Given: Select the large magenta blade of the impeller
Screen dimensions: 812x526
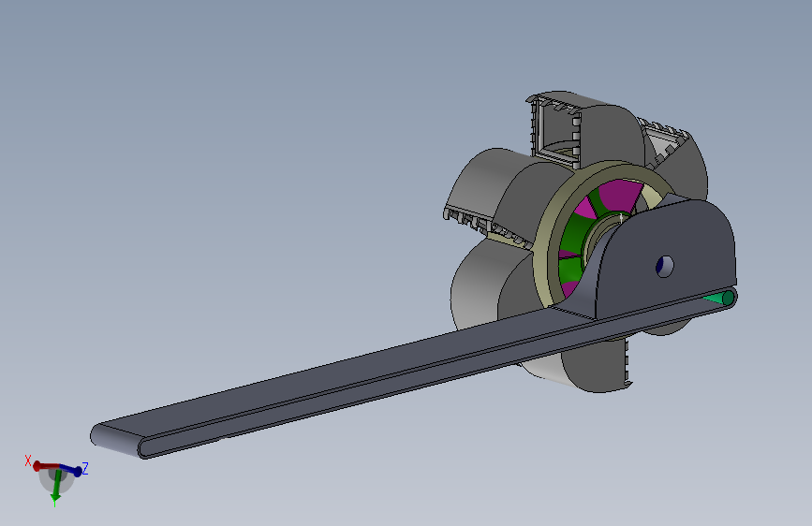Looking at the screenshot, I should (x=620, y=194).
